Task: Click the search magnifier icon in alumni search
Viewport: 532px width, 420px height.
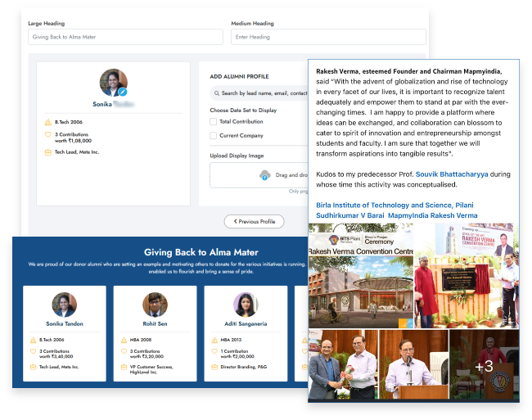Action: [215, 93]
